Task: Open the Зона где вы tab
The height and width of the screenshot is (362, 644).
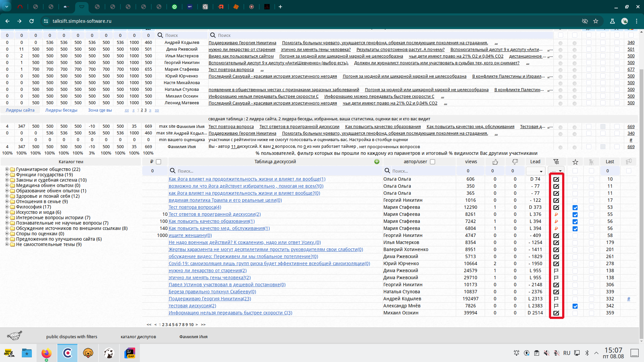Action: point(100,110)
